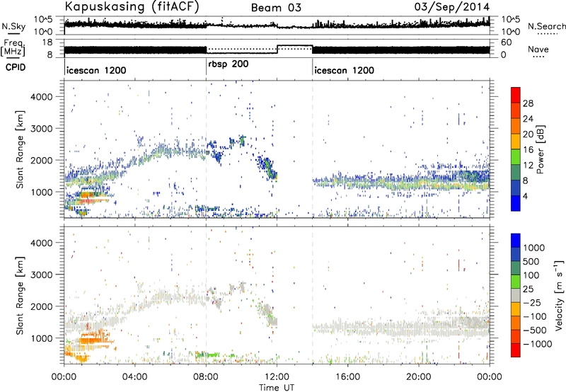Click the first 'icescan 1200' CPID label
Image resolution: width=566 pixels, height=392 pixels.
pyautogui.click(x=96, y=70)
